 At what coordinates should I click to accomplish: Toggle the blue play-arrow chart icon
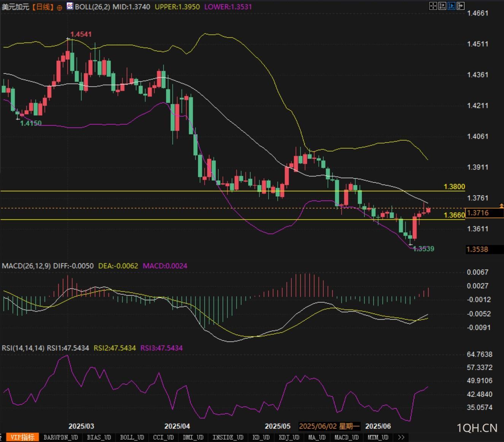pos(451,6)
